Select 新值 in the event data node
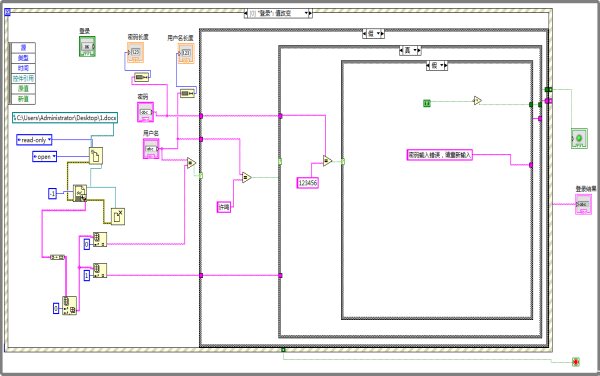 pyautogui.click(x=23, y=99)
